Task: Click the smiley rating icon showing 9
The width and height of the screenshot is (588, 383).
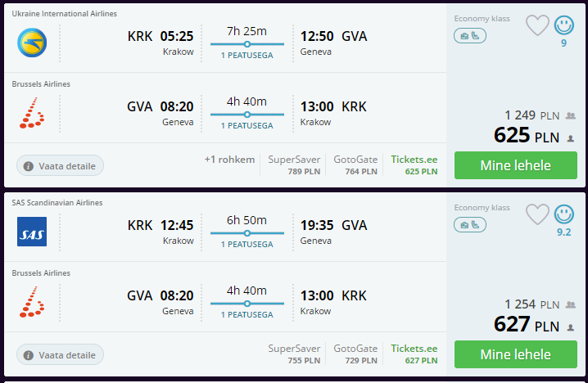Action: [x=564, y=25]
